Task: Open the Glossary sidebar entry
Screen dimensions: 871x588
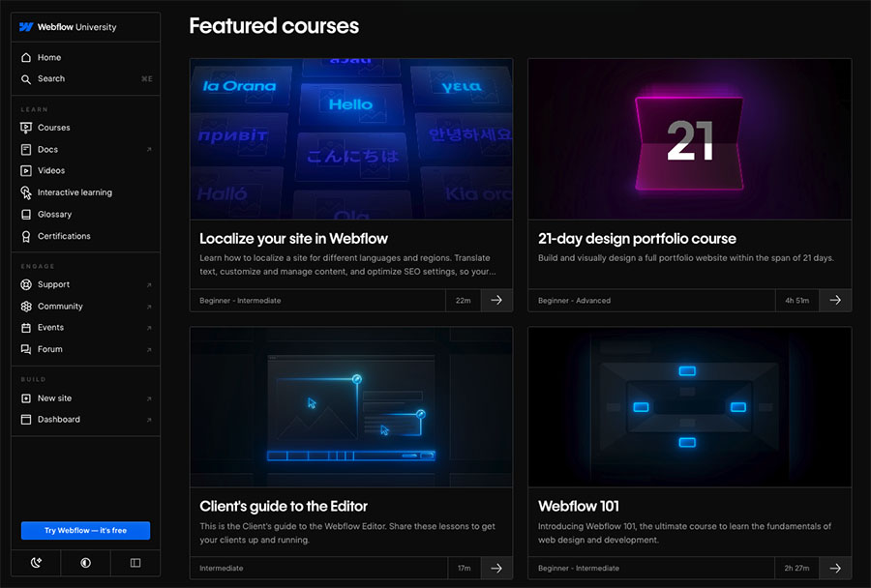Action: pyautogui.click(x=85, y=215)
